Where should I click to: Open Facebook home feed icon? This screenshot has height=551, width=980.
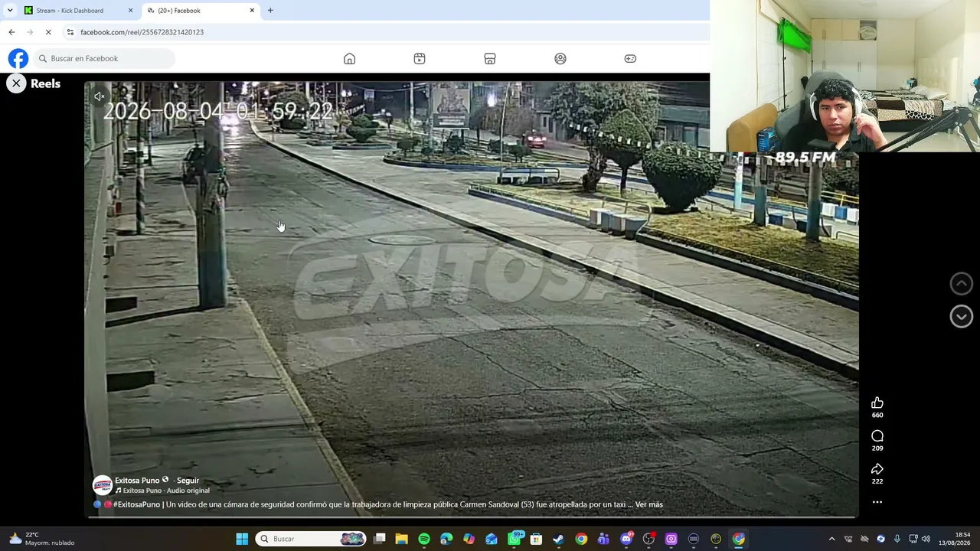pos(349,59)
